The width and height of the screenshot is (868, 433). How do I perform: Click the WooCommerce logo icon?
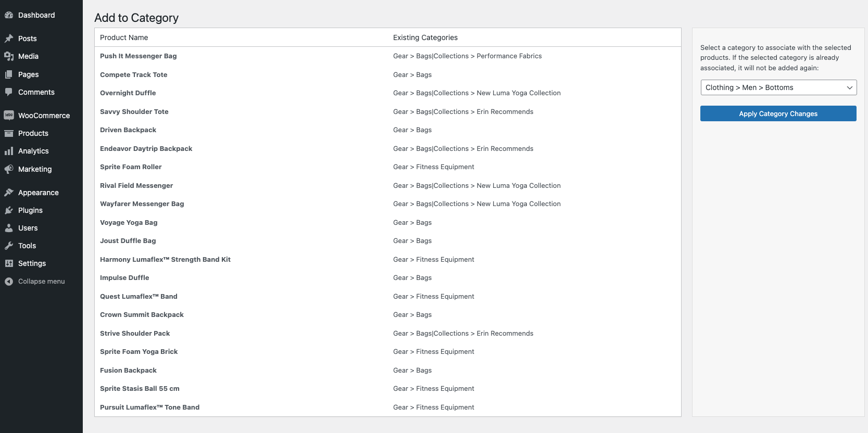click(x=9, y=116)
